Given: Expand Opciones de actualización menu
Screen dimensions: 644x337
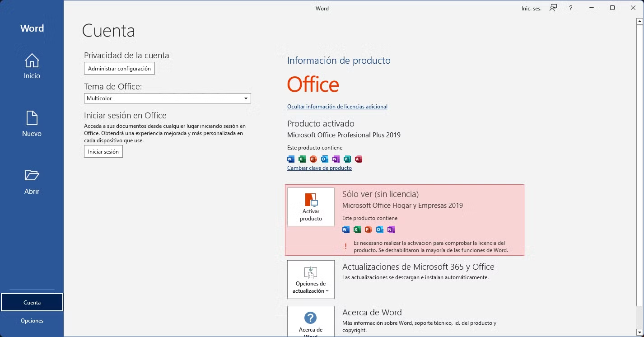Looking at the screenshot, I should [x=311, y=280].
